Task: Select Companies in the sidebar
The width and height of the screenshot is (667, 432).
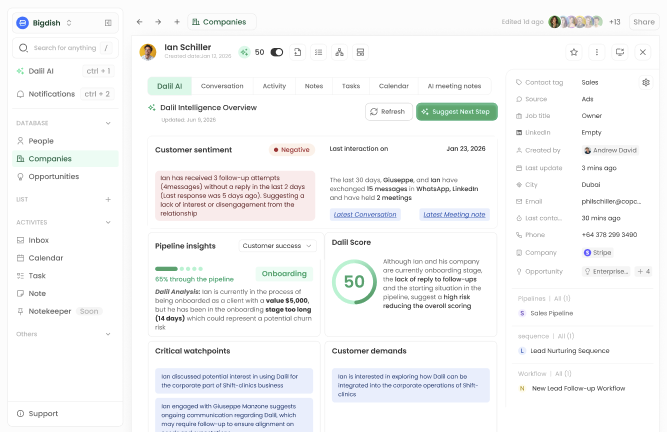Action: coord(65,159)
